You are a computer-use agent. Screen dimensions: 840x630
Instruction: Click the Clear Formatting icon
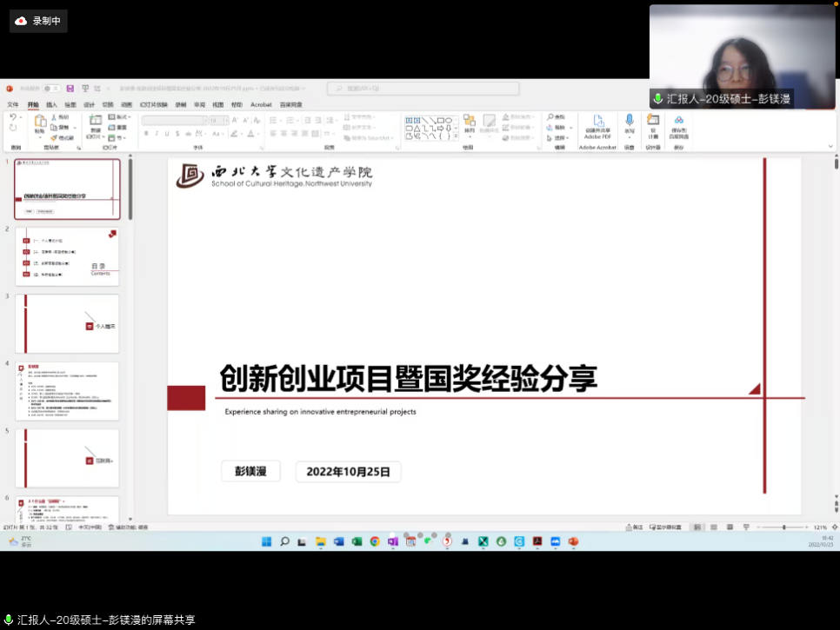[x=257, y=120]
